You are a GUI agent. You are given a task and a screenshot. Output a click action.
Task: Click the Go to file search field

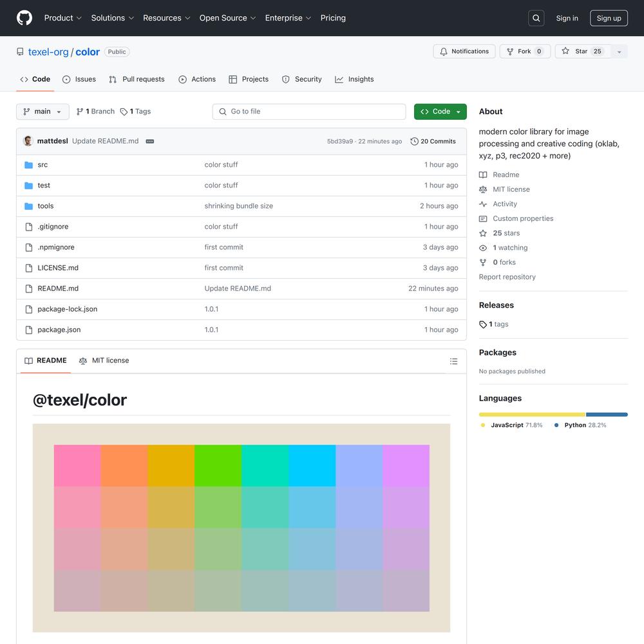point(309,111)
